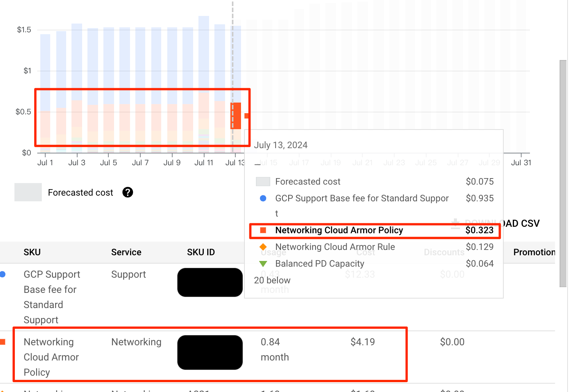Click the 'Jul 9' axis label

[x=172, y=163]
